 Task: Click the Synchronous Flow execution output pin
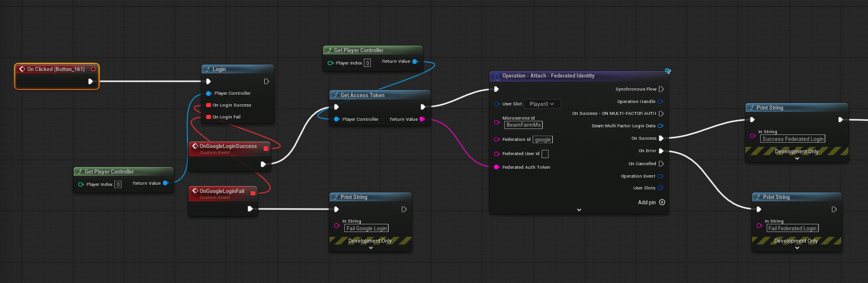pos(661,89)
